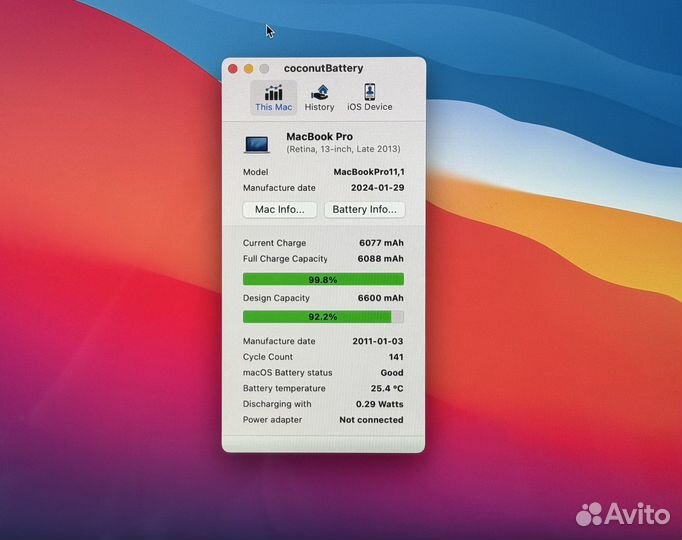Click the Cycle Count label
Viewport: 682px width, 540px height.
(x=267, y=357)
